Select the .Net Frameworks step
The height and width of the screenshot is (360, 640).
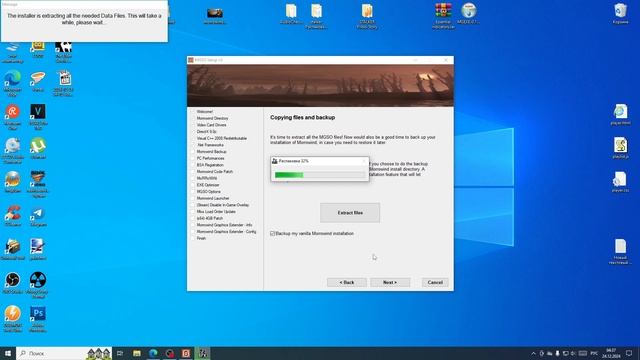pyautogui.click(x=210, y=145)
